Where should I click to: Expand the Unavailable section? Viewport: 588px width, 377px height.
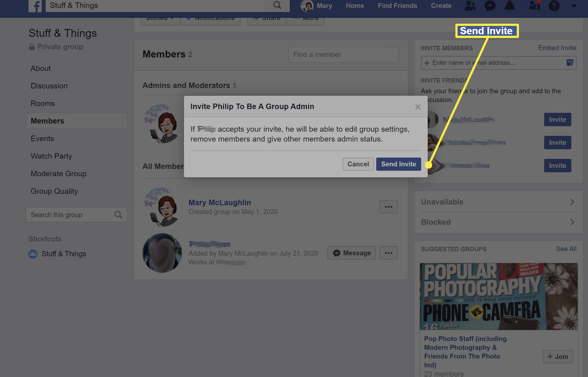573,202
